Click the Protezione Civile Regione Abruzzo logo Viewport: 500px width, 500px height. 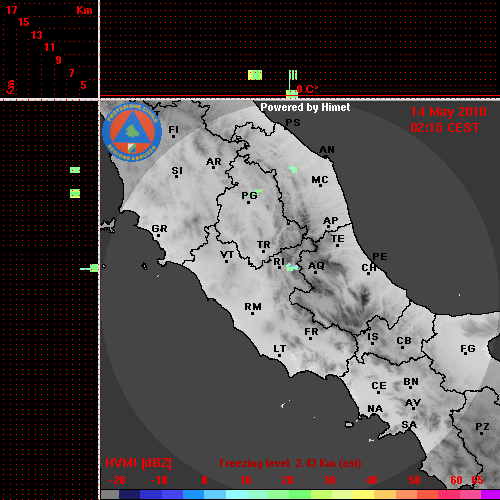point(132,132)
